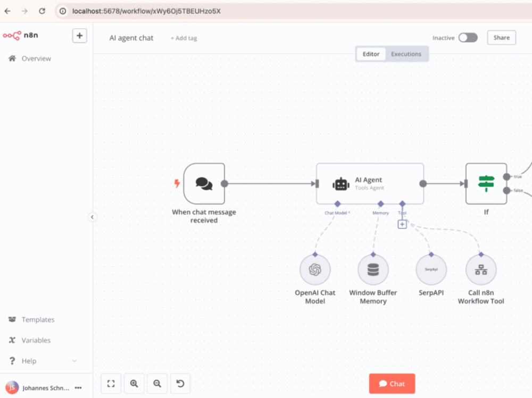Expand the Help submenu chevron
Viewport: 532px width, 398px height.
[74, 361]
